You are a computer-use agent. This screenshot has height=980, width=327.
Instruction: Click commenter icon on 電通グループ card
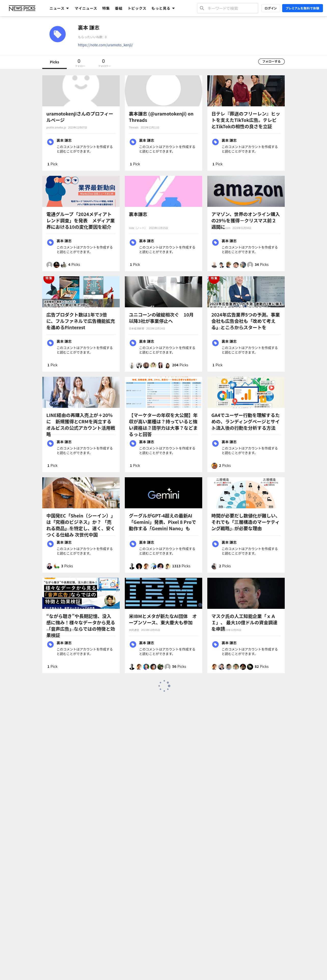pyautogui.click(x=50, y=242)
